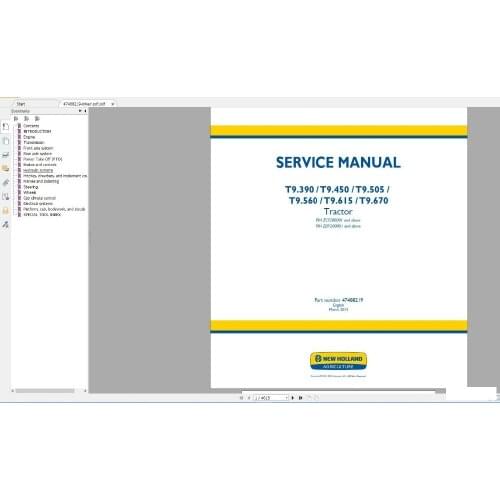This screenshot has width=500, height=500.
Task: Click the bookmark icon beside Electrical systems
Action: click(x=19, y=203)
